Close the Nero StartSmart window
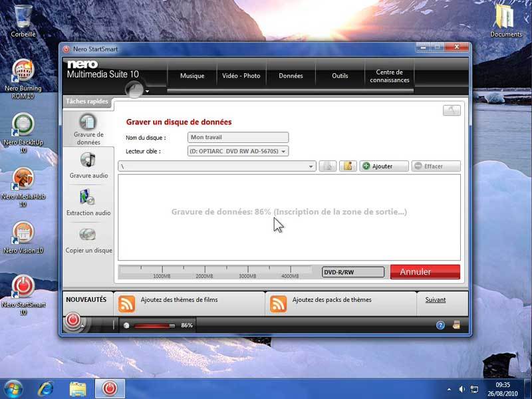The image size is (532, 399). 457,47
